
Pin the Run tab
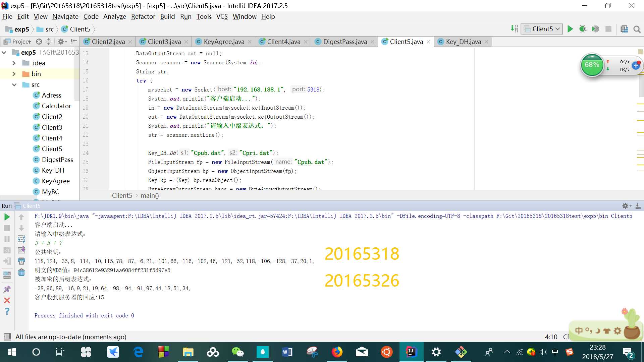click(x=7, y=289)
